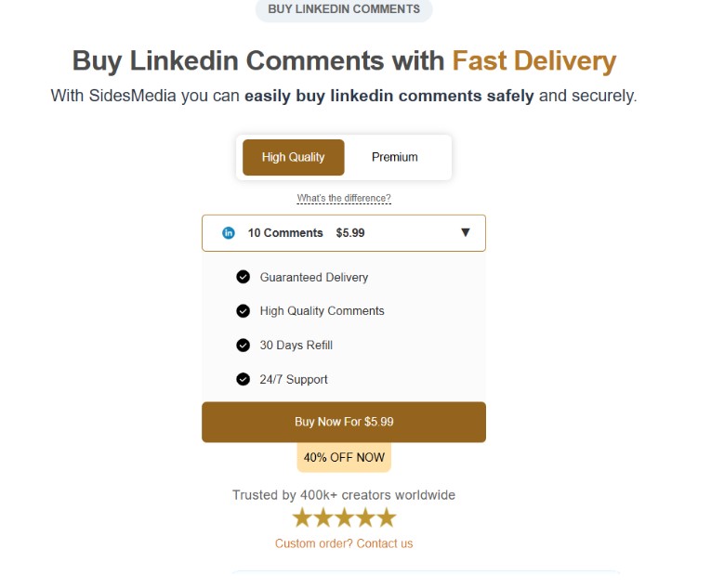Switch to the Premium option
Viewport: 711px width, 588px height.
395,157
